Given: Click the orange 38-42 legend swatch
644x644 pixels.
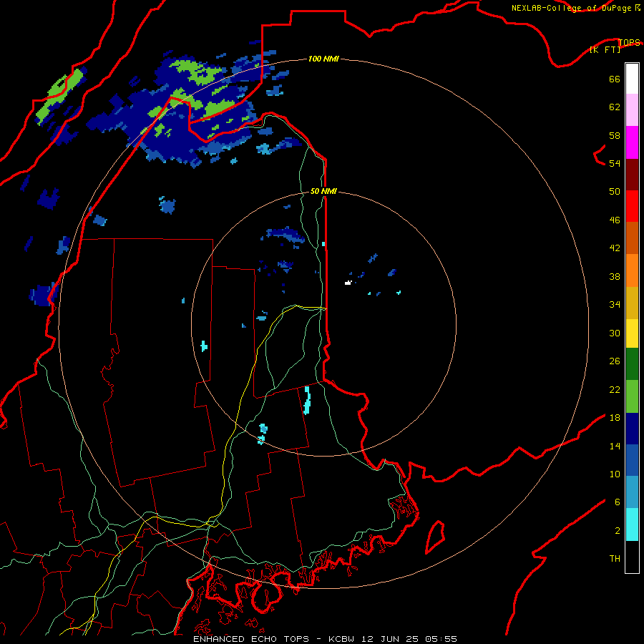Looking at the screenshot, I should tap(632, 270).
